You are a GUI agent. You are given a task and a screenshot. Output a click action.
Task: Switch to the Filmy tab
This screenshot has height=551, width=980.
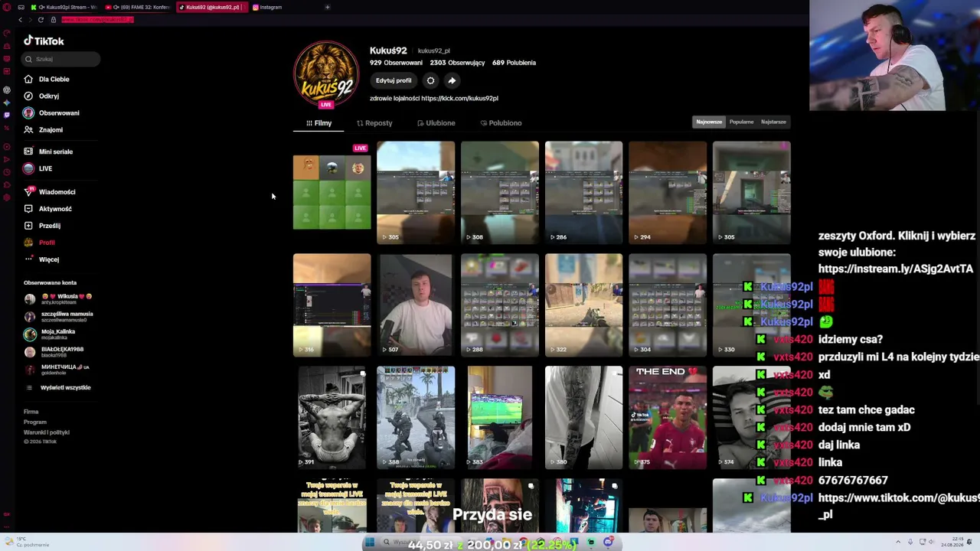coord(318,123)
